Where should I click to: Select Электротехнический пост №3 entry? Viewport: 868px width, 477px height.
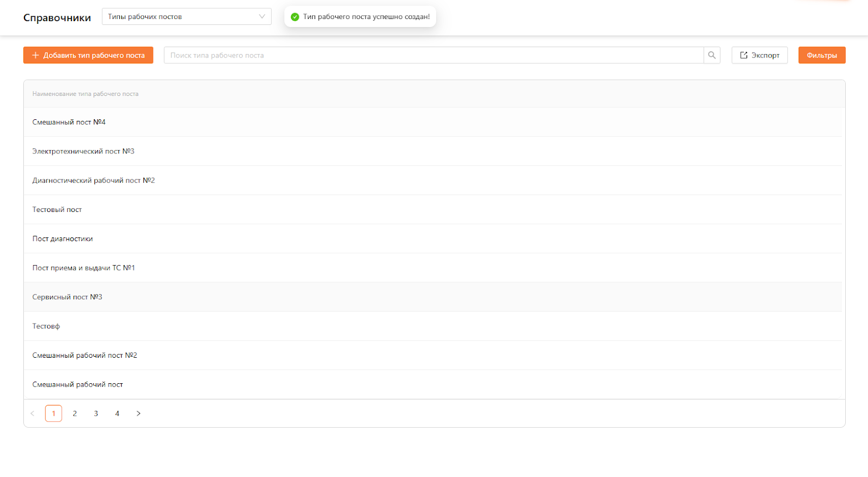[x=83, y=152]
